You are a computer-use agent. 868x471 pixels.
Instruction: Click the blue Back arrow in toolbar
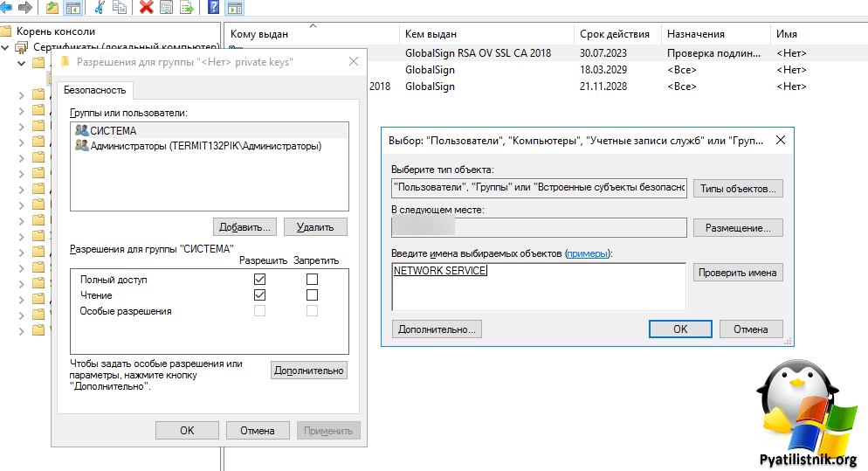click(x=7, y=8)
